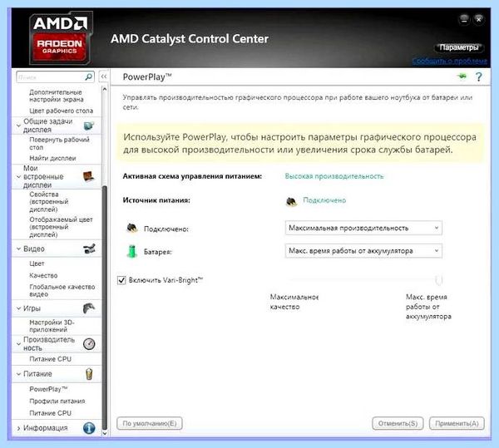The width and height of the screenshot is (499, 448).
Task: Click plug icon beside Источник питания status
Action: pos(291,201)
